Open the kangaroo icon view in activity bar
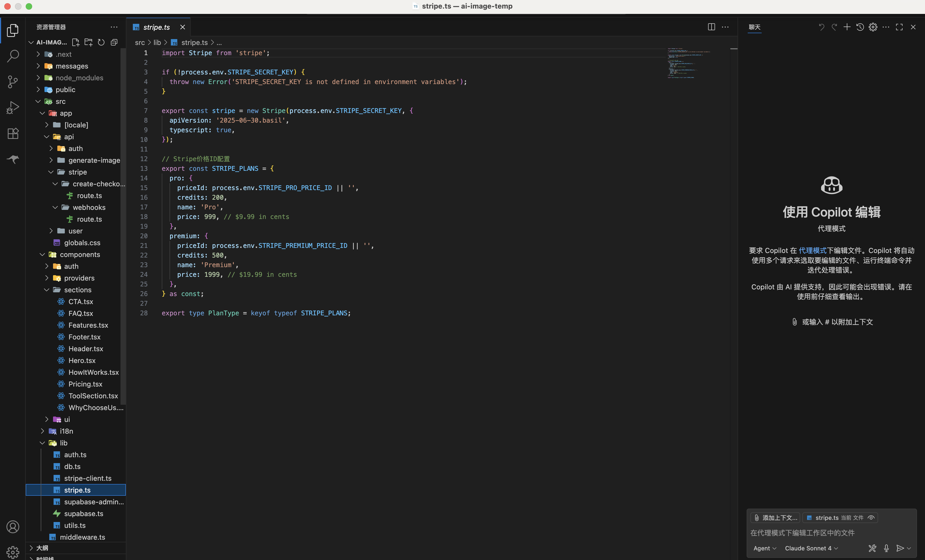The width and height of the screenshot is (925, 560). (x=13, y=159)
